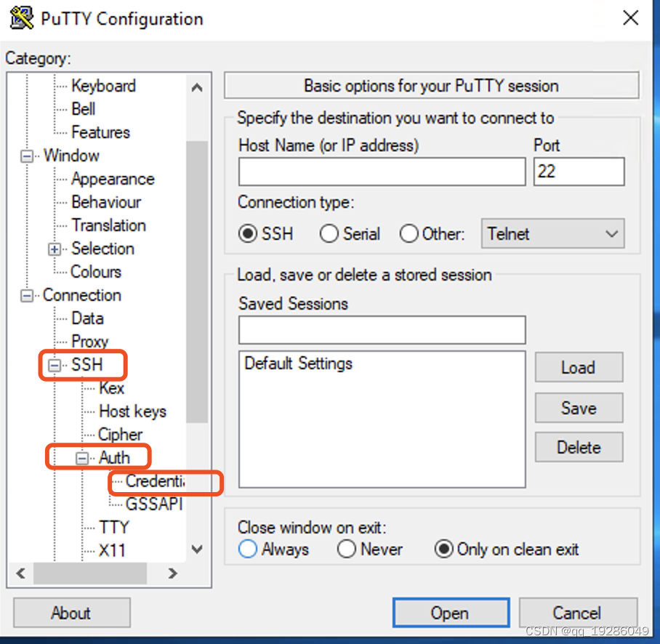Click inside the Host Name input field

[382, 172]
